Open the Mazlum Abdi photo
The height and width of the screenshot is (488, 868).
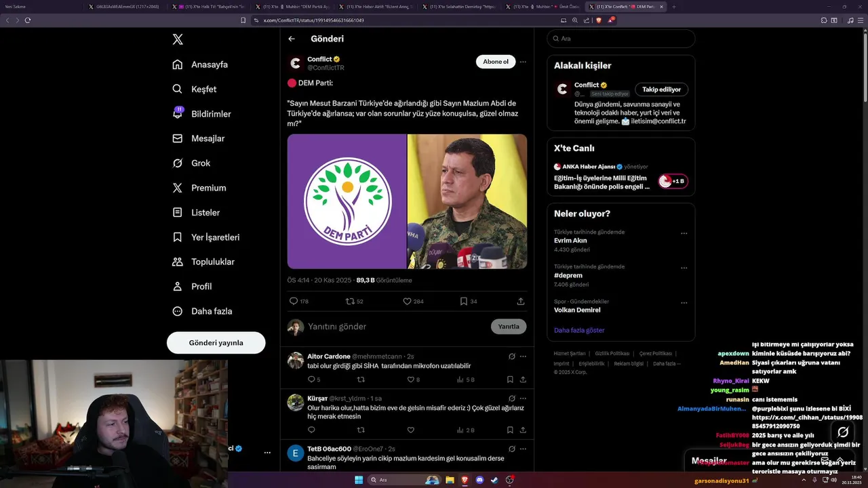[467, 201]
